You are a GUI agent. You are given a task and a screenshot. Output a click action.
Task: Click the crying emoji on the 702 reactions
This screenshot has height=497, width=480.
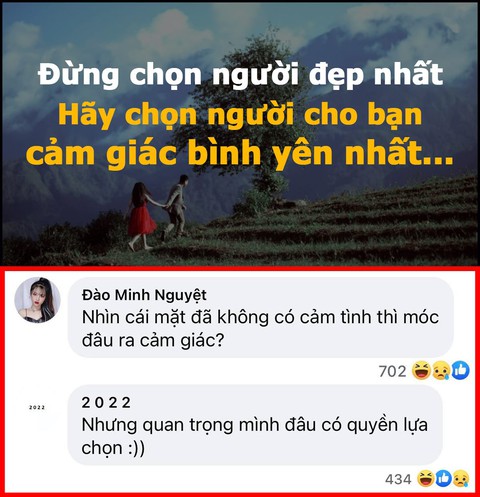(441, 371)
